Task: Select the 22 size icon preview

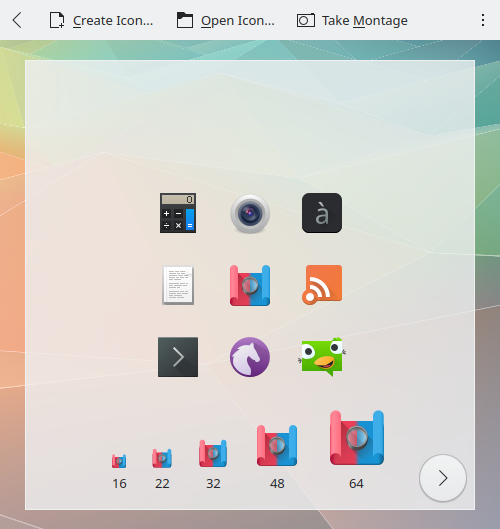Action: point(162,458)
